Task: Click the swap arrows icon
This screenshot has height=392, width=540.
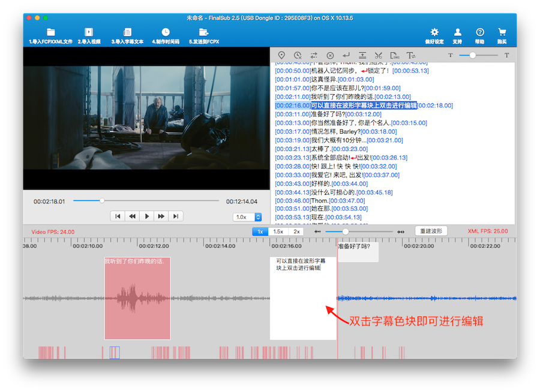Action: 314,55
